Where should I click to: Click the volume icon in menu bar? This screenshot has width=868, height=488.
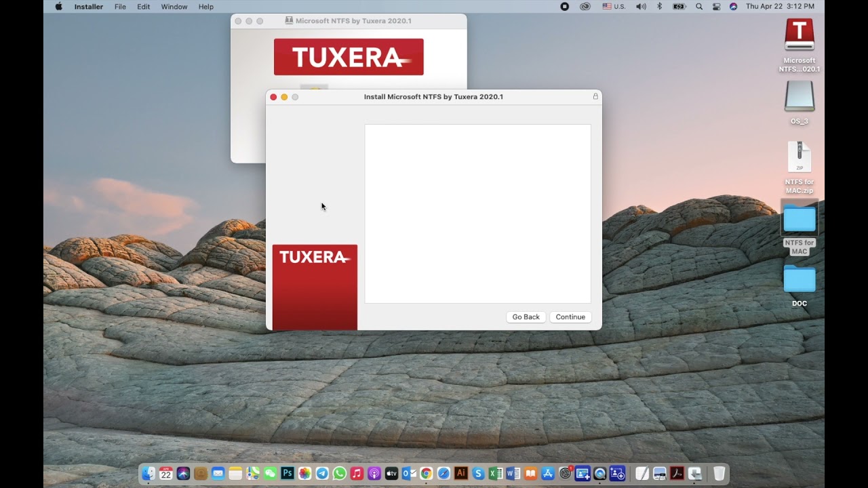641,6
